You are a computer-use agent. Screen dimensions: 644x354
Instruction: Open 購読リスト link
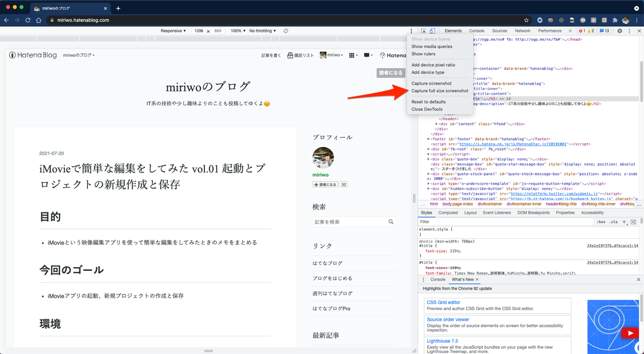(x=301, y=55)
